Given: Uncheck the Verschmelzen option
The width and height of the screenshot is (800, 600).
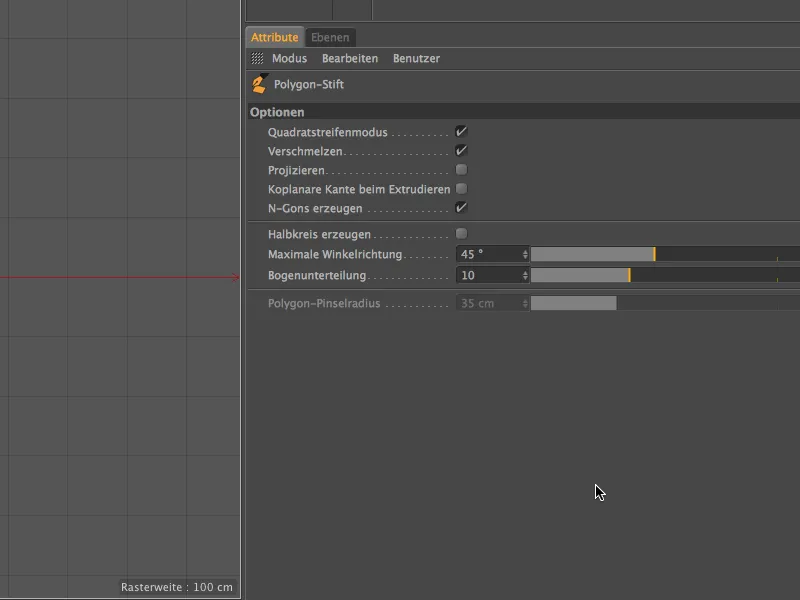Looking at the screenshot, I should coord(460,150).
